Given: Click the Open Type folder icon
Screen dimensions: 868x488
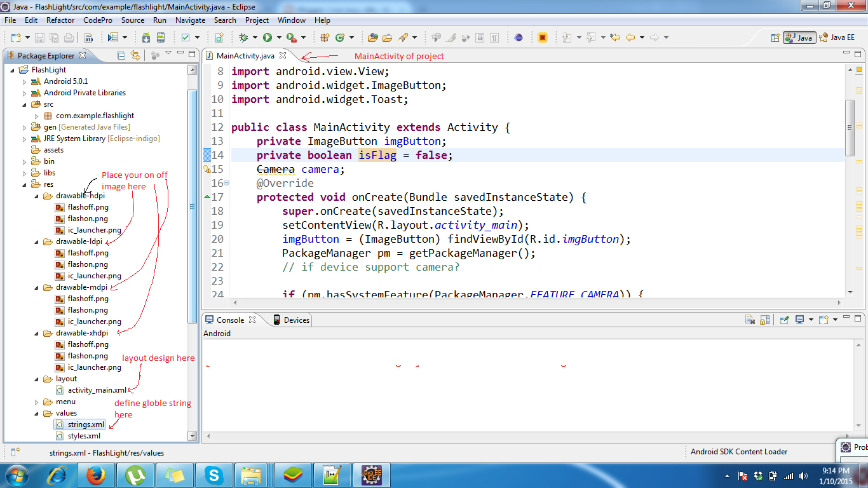Looking at the screenshot, I should pos(373,37).
